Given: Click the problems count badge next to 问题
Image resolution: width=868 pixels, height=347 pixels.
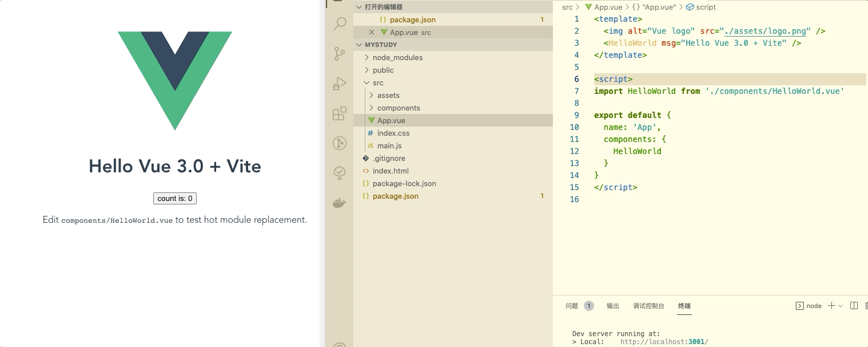Looking at the screenshot, I should pyautogui.click(x=589, y=306).
